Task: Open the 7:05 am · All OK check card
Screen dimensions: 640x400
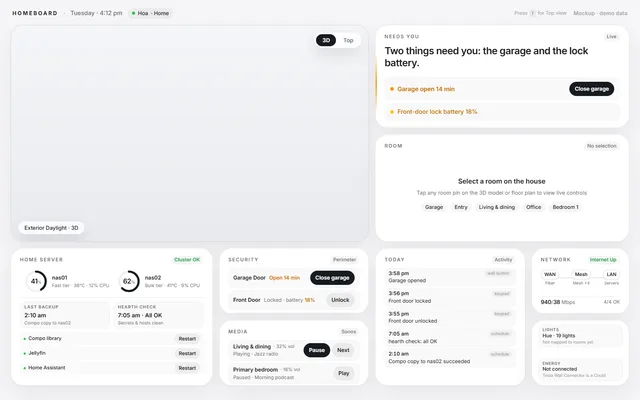Action: (158, 315)
